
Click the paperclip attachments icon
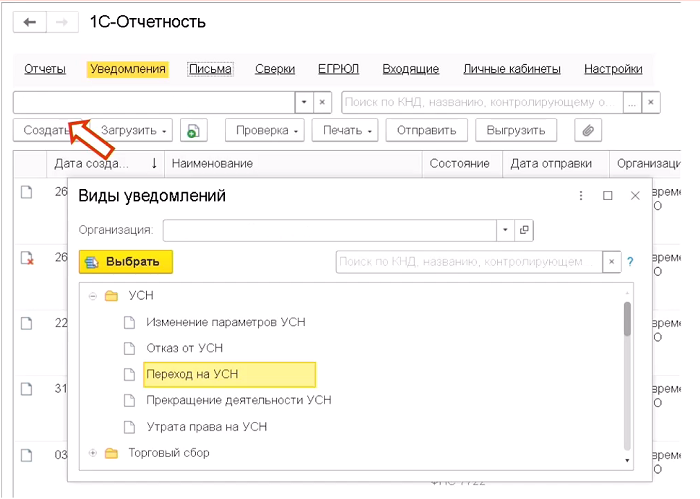tap(589, 130)
